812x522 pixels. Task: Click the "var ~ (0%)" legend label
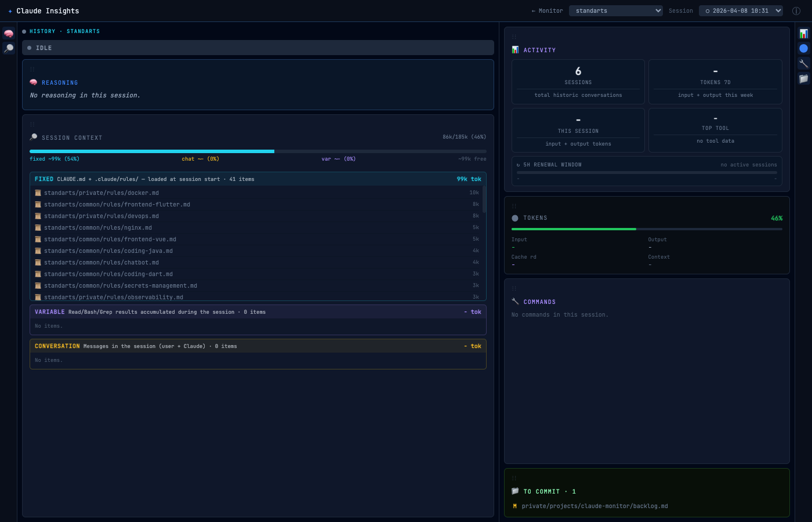click(339, 159)
